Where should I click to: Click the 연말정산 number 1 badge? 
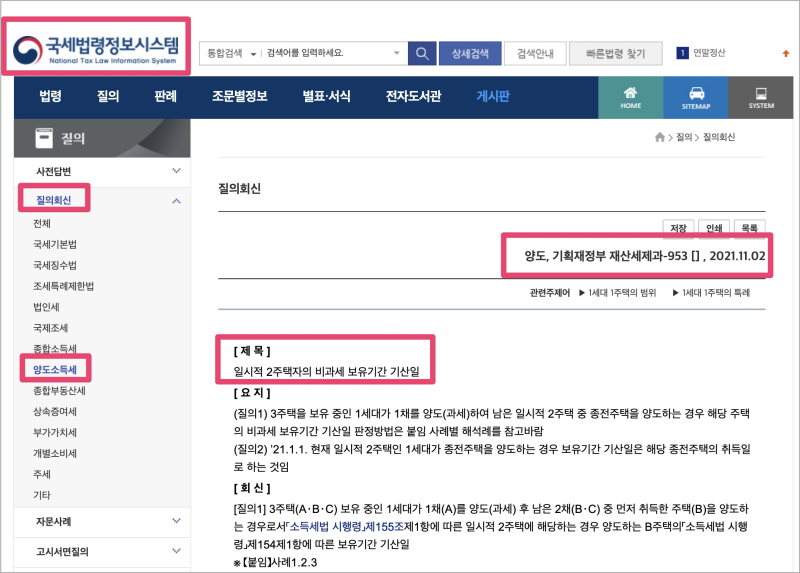(683, 53)
